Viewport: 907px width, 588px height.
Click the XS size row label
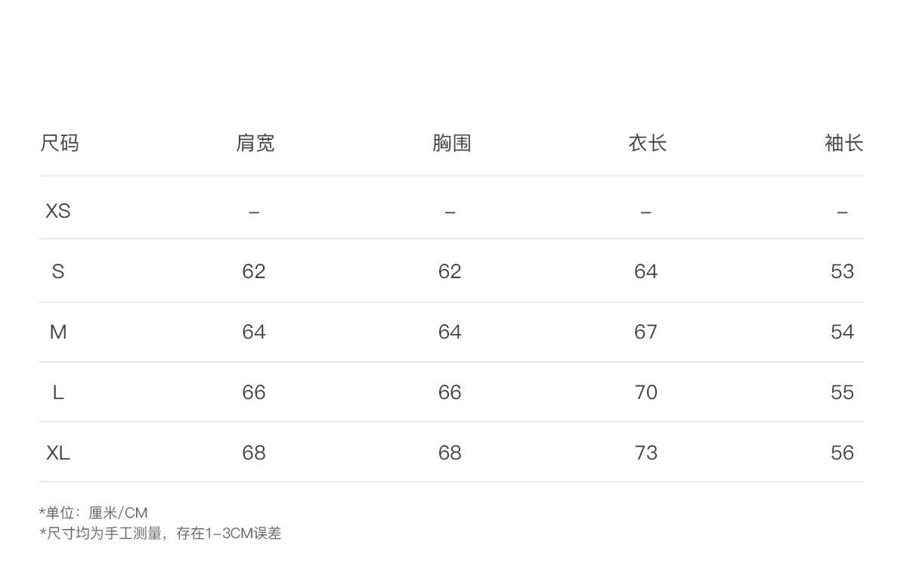coord(58,211)
